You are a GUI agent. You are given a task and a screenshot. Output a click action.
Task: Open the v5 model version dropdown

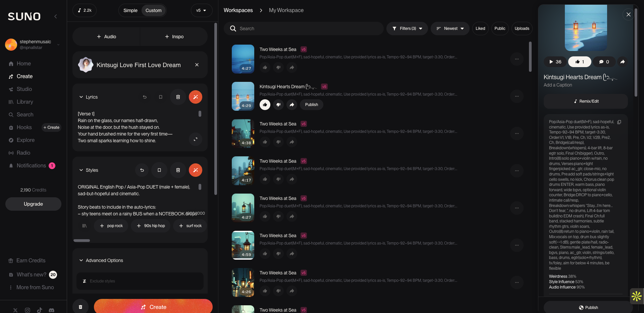[201, 10]
